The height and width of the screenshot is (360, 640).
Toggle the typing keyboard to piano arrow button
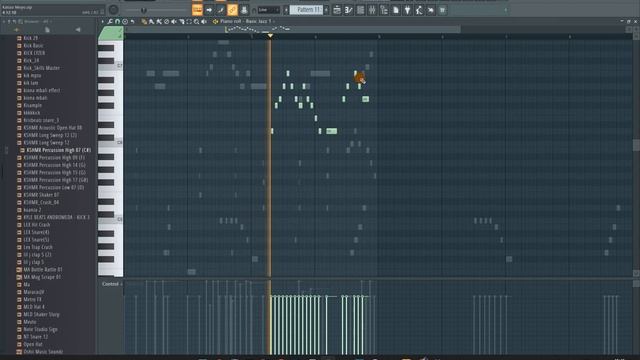click(x=209, y=10)
